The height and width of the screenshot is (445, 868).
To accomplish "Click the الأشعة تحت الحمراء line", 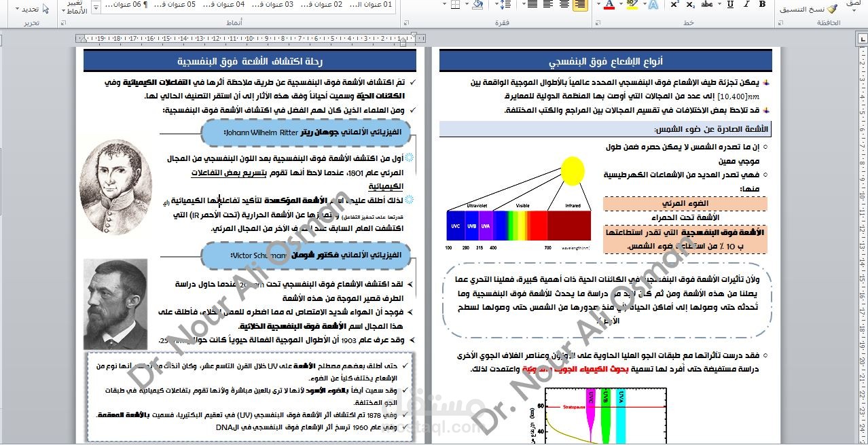I will click(685, 217).
